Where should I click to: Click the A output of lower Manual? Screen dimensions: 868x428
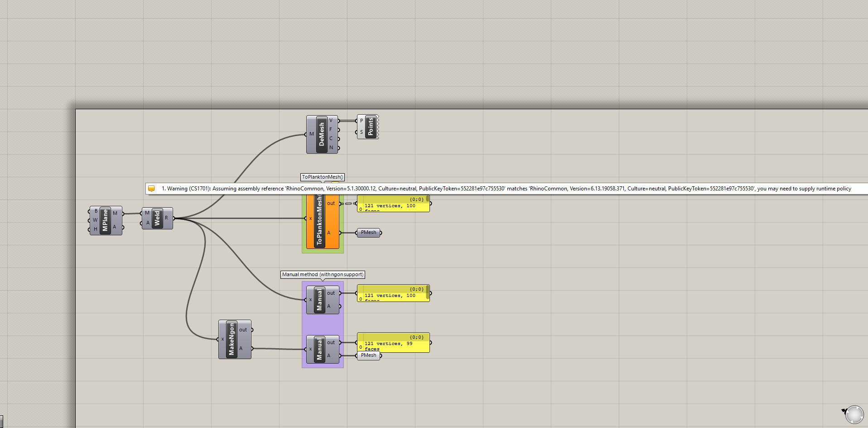pyautogui.click(x=329, y=356)
